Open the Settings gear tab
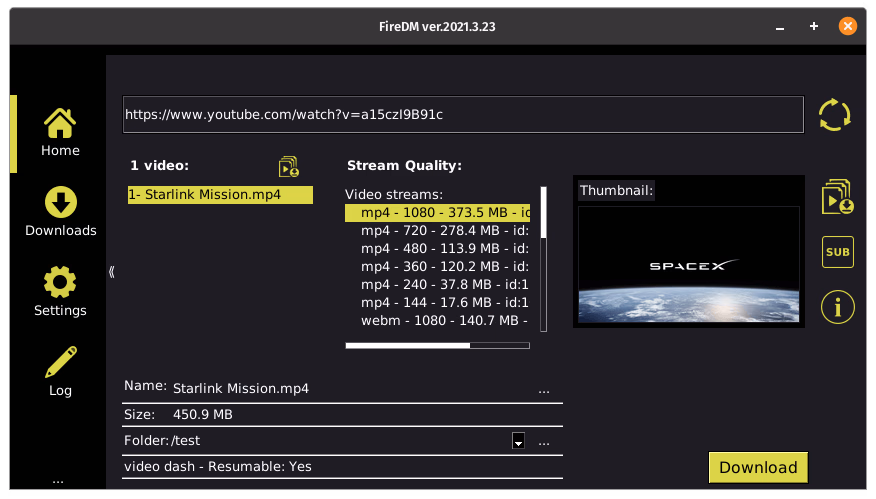Image resolution: width=876 pixels, height=499 pixels. pyautogui.click(x=60, y=292)
